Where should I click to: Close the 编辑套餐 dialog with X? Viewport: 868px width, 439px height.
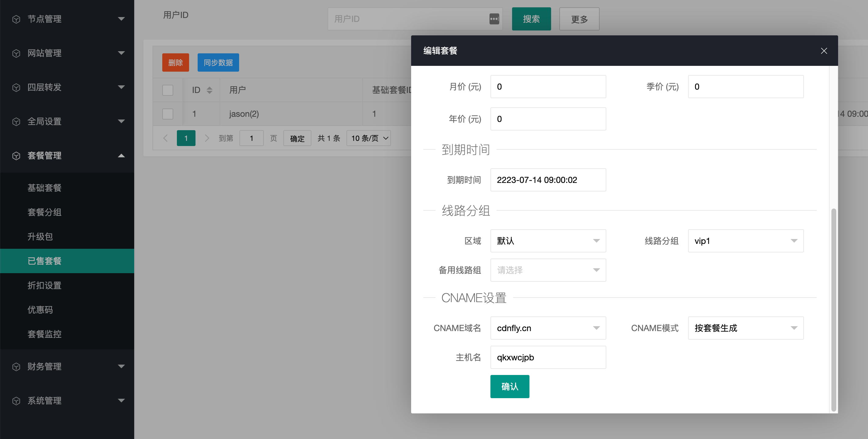[824, 51]
